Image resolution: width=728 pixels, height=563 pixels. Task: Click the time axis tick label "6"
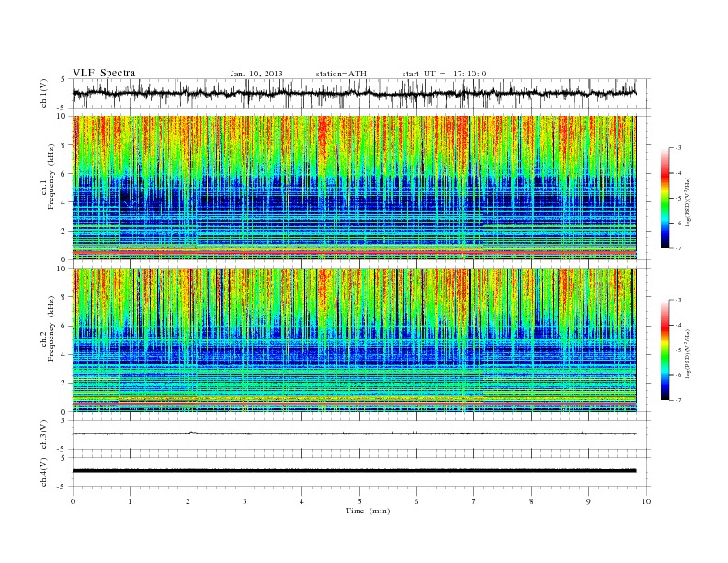pyautogui.click(x=416, y=501)
